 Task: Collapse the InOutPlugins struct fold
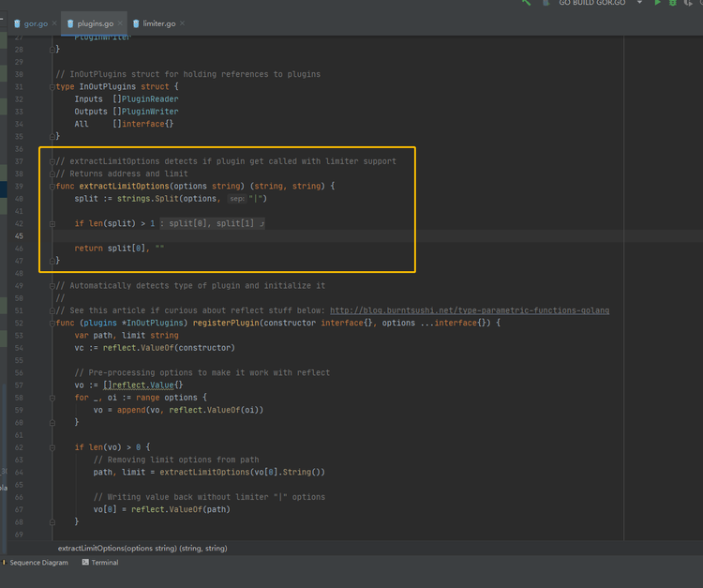[x=52, y=86]
